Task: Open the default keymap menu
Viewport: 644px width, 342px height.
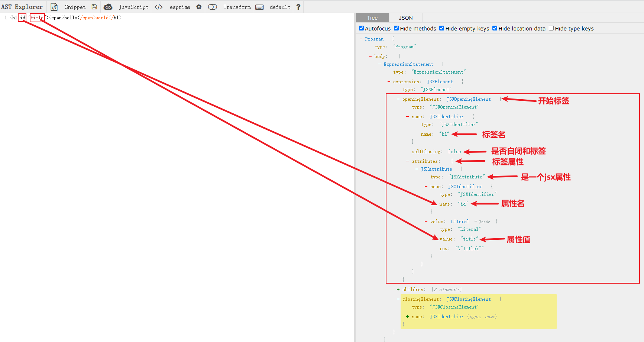Action: [x=280, y=7]
